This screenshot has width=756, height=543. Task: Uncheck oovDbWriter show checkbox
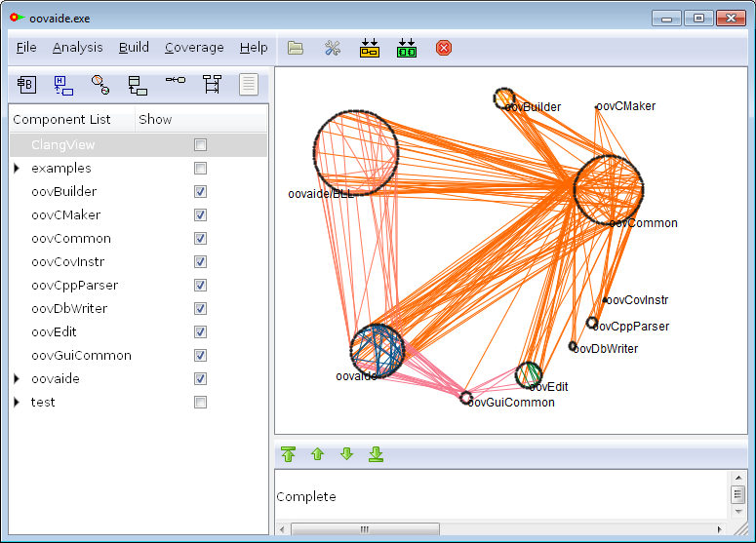(x=200, y=308)
